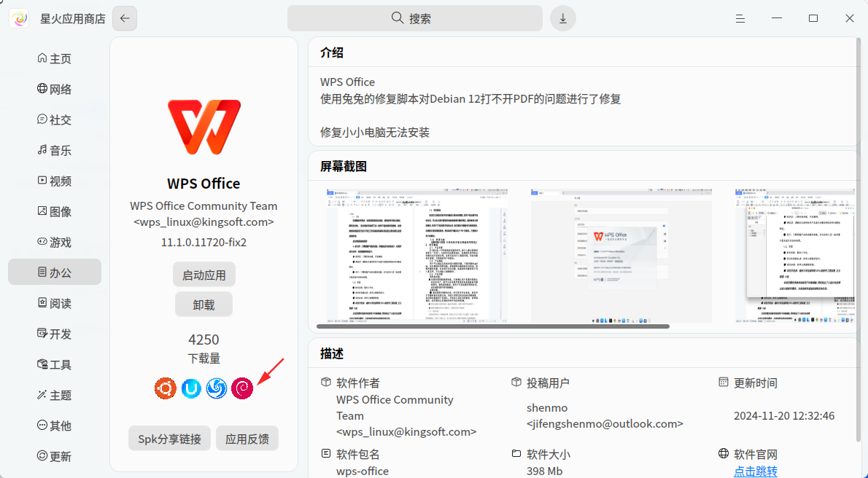
Task: Click the UOS support icon
Action: (191, 388)
